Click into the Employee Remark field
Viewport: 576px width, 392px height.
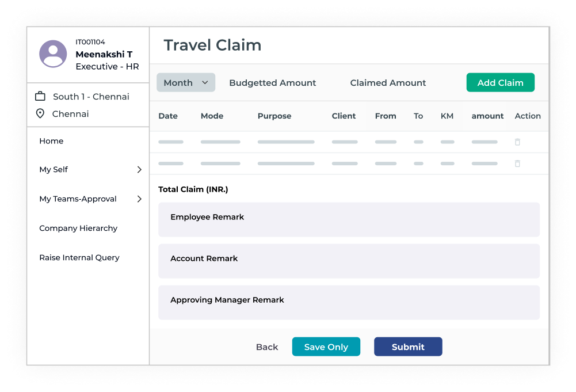click(x=349, y=219)
